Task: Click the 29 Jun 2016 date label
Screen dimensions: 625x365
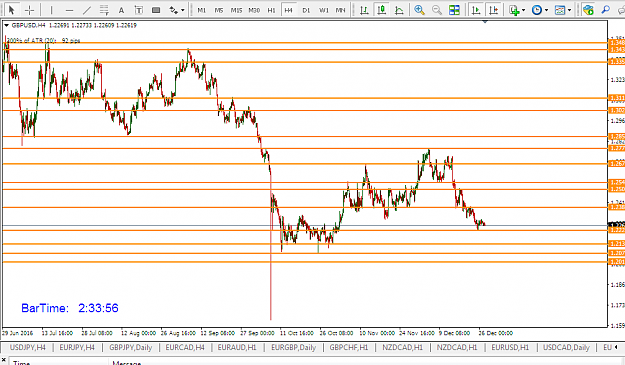Action: [x=18, y=333]
